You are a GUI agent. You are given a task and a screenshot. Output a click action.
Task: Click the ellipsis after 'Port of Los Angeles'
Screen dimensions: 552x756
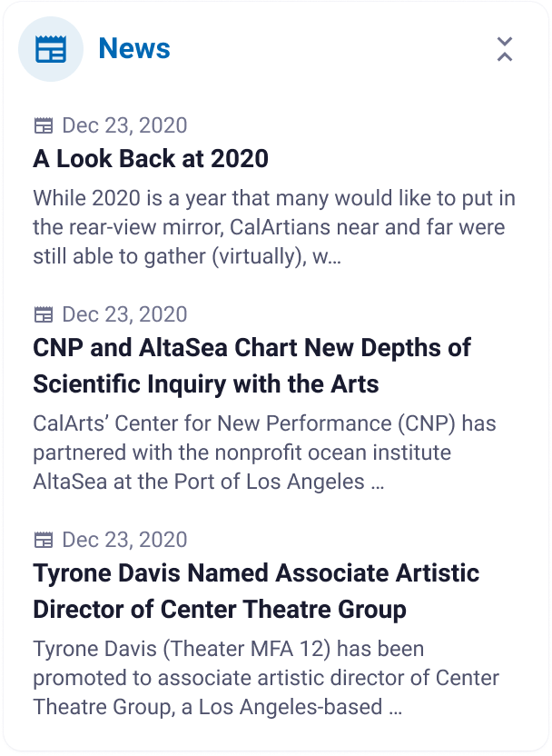378,482
